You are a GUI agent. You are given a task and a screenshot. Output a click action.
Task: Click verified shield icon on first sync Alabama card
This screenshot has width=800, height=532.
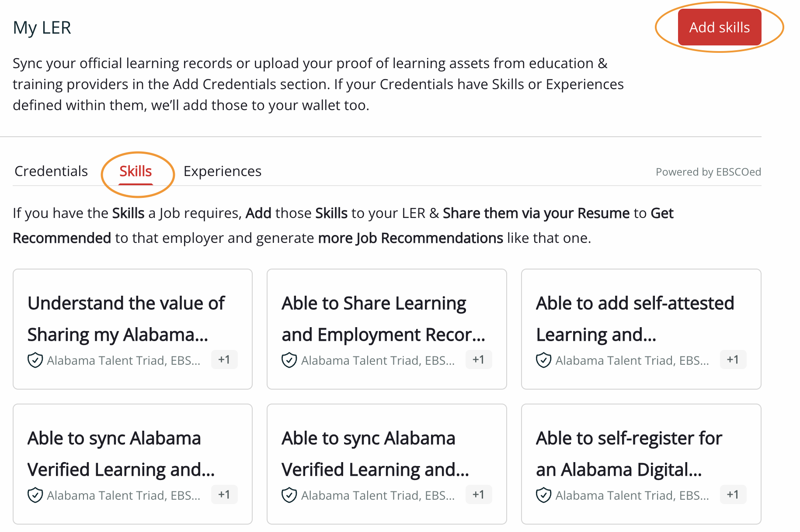[x=35, y=495]
